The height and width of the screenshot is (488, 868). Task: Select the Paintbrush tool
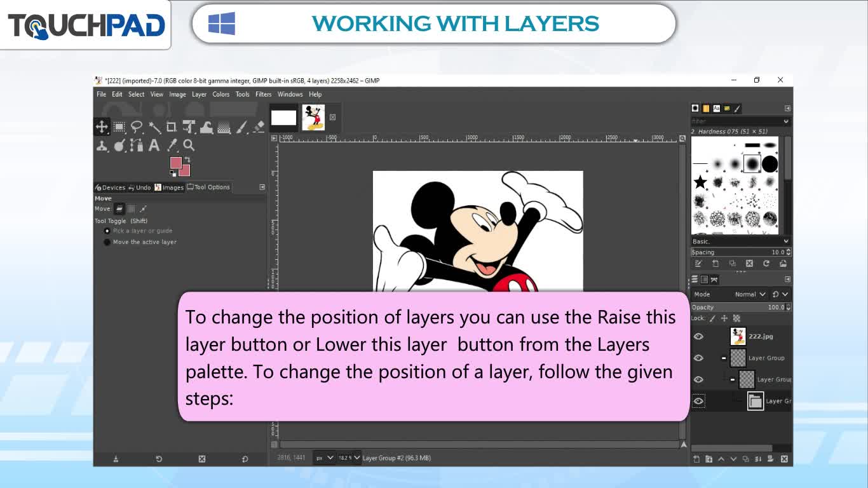[x=241, y=127]
